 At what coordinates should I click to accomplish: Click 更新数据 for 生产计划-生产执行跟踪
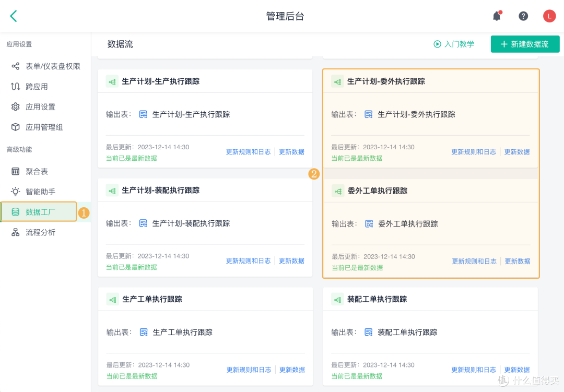292,152
